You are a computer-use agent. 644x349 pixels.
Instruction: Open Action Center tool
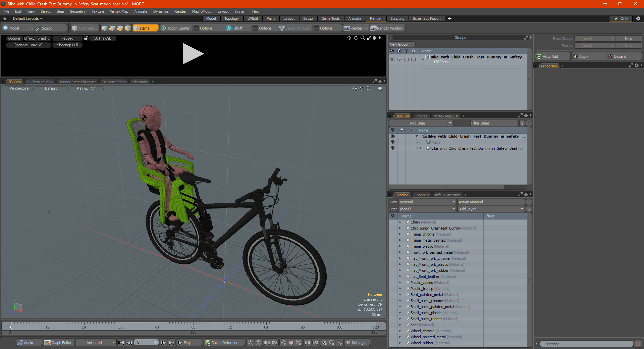(x=175, y=28)
